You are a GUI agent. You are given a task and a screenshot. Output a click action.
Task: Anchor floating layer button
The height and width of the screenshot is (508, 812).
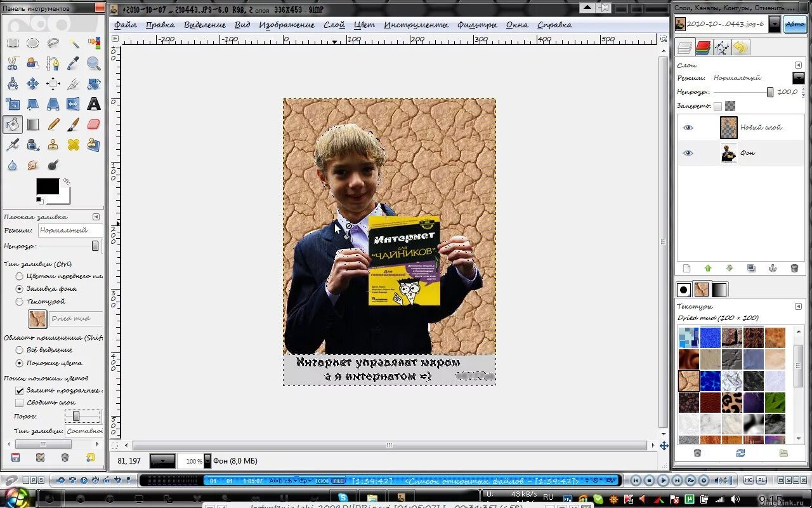click(x=773, y=269)
